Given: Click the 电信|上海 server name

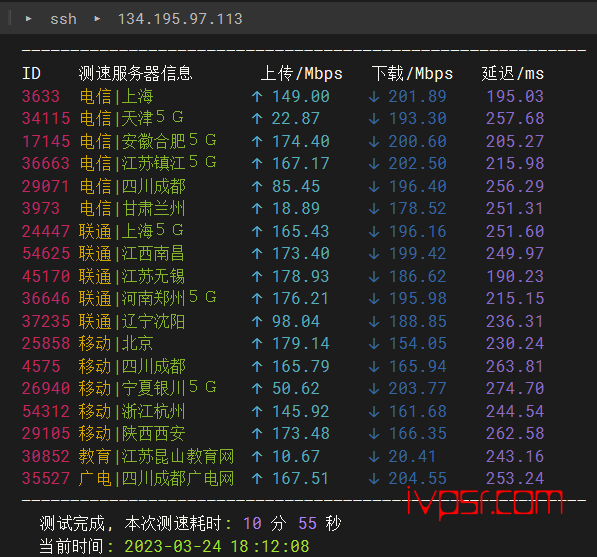Looking at the screenshot, I should coord(116,96).
